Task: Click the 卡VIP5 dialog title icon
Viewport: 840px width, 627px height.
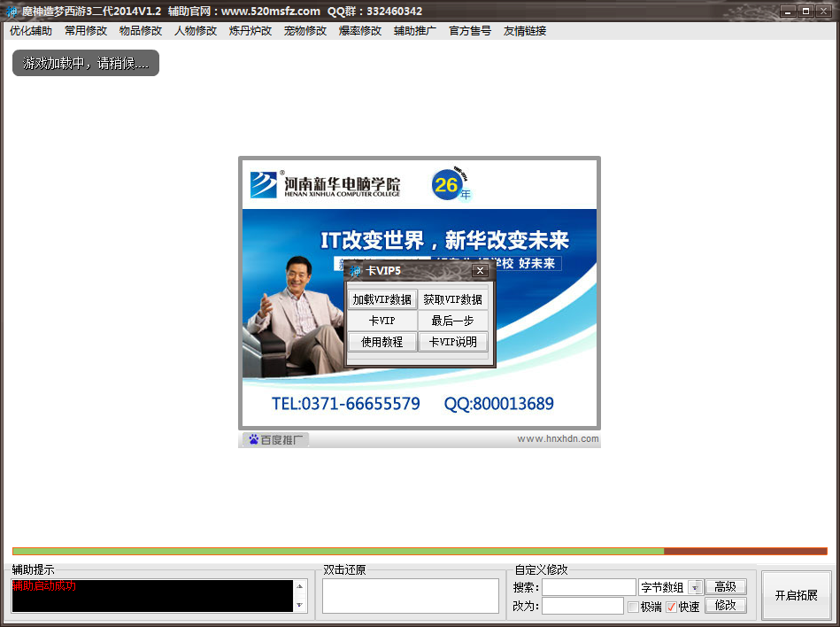Action: coord(356,270)
